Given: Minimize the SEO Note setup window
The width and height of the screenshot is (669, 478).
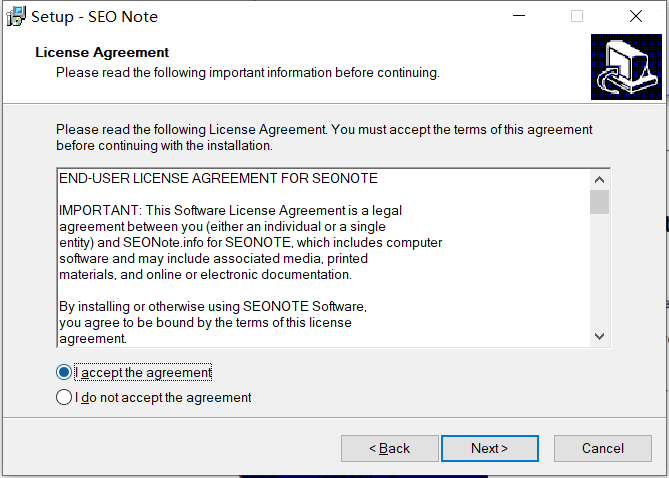Looking at the screenshot, I should point(519,16).
